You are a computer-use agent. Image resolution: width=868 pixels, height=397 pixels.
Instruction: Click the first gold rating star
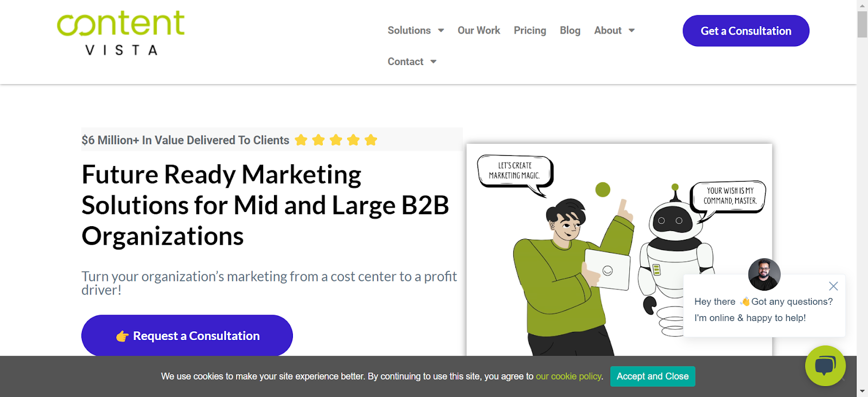pyautogui.click(x=301, y=140)
